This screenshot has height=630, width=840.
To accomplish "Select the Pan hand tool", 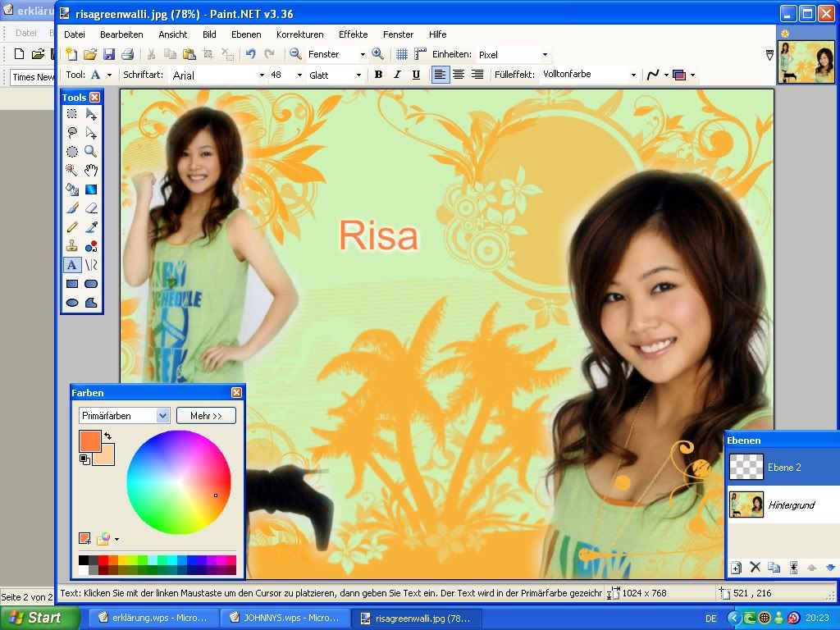I will pos(91,171).
